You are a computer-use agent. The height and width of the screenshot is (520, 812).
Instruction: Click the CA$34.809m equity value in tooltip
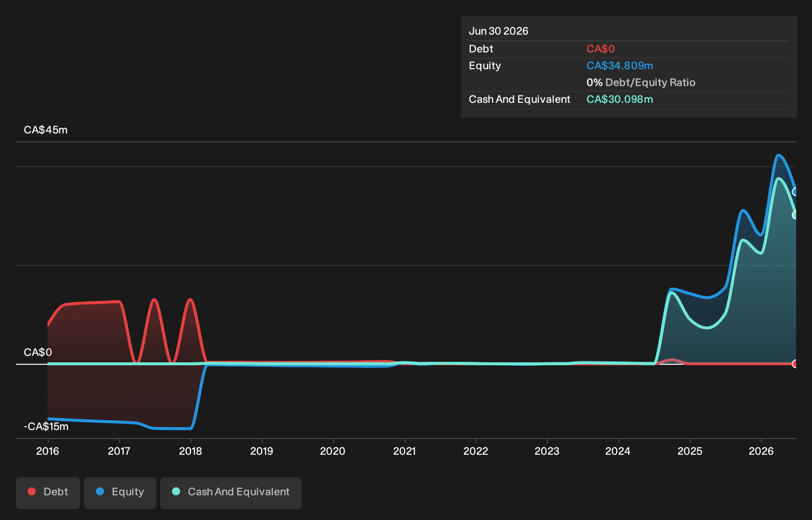coord(620,66)
